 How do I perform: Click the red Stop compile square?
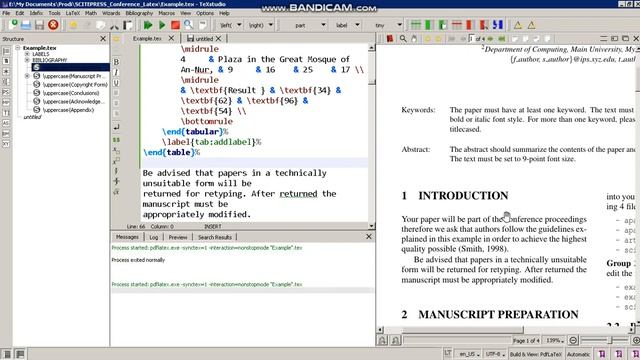176,25
